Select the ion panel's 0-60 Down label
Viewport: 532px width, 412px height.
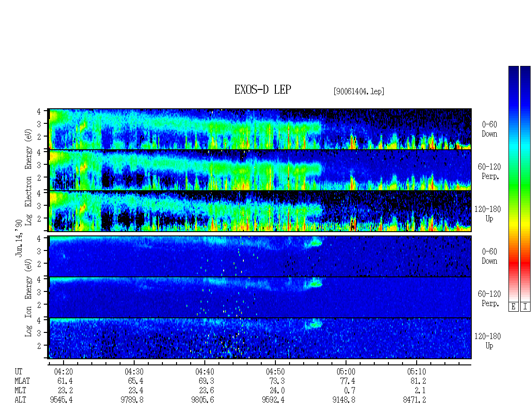[x=489, y=256]
